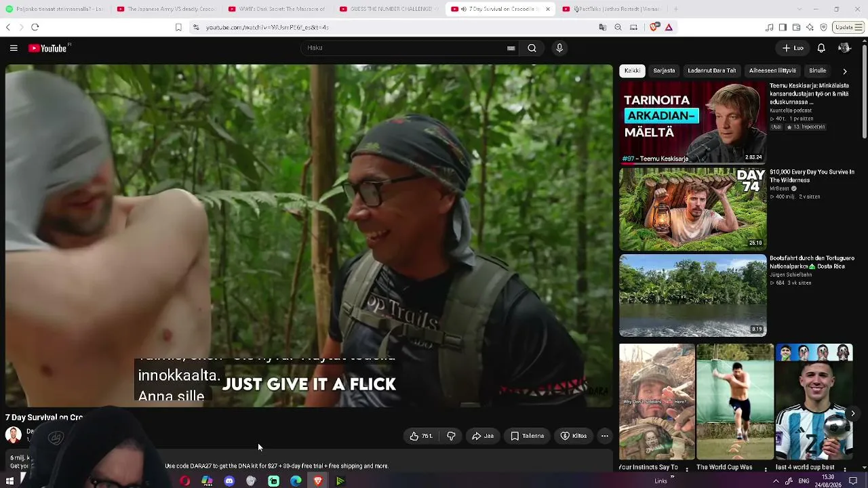Select the Sarjasta filter chip
The width and height of the screenshot is (868, 488).
(664, 70)
